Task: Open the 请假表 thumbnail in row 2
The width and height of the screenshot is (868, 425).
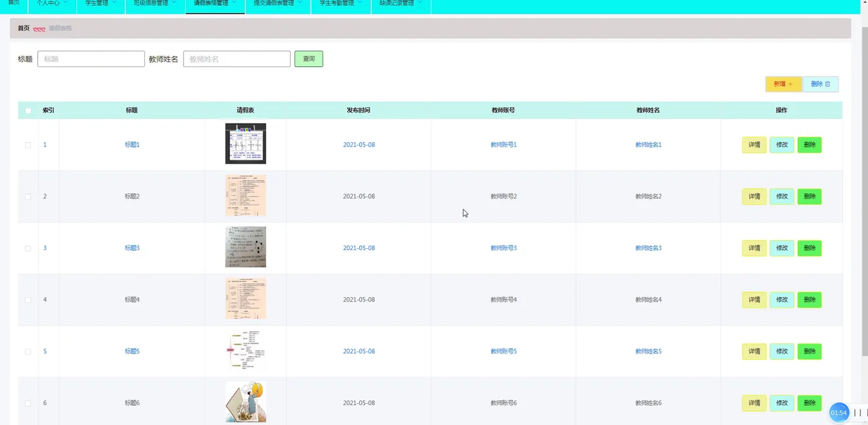Action: pyautogui.click(x=246, y=195)
